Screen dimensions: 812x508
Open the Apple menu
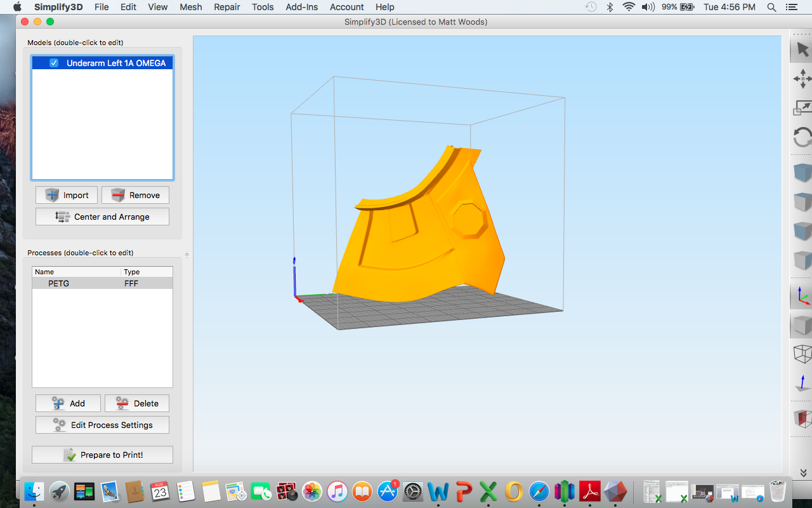point(17,7)
